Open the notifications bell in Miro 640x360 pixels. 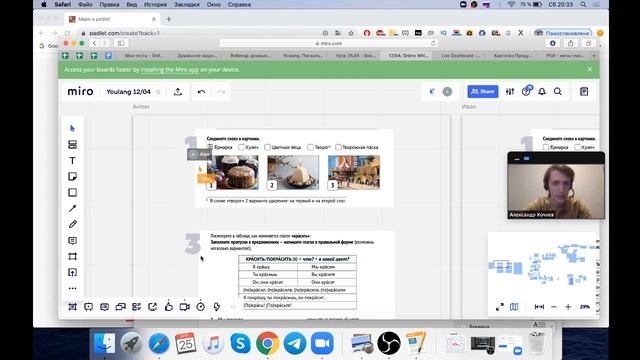coord(542,91)
